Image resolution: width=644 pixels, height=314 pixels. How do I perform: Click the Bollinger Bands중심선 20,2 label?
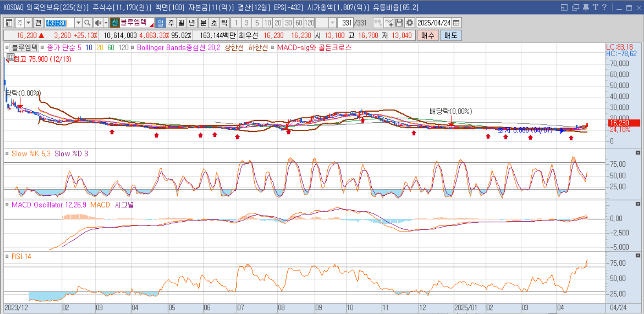click(x=179, y=47)
